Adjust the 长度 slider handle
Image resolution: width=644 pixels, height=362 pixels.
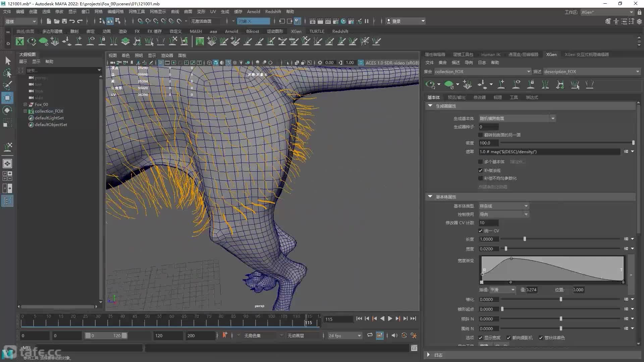coord(525,239)
